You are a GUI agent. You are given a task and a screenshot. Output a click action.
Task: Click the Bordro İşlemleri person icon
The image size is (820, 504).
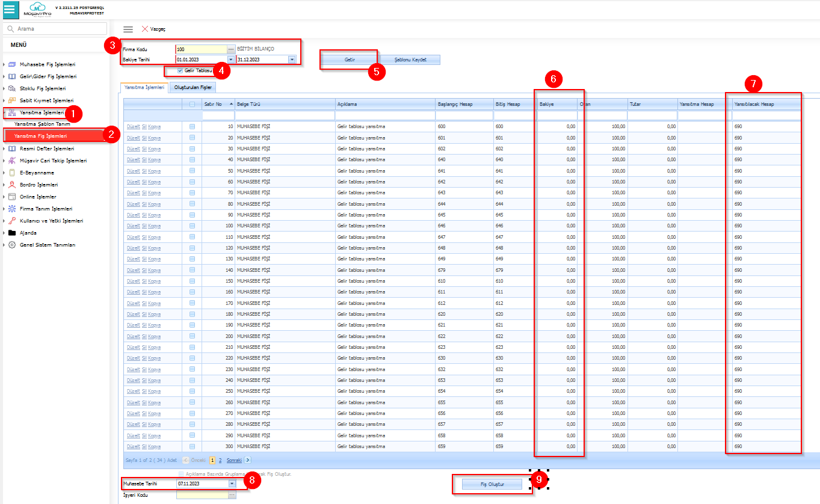(11, 185)
